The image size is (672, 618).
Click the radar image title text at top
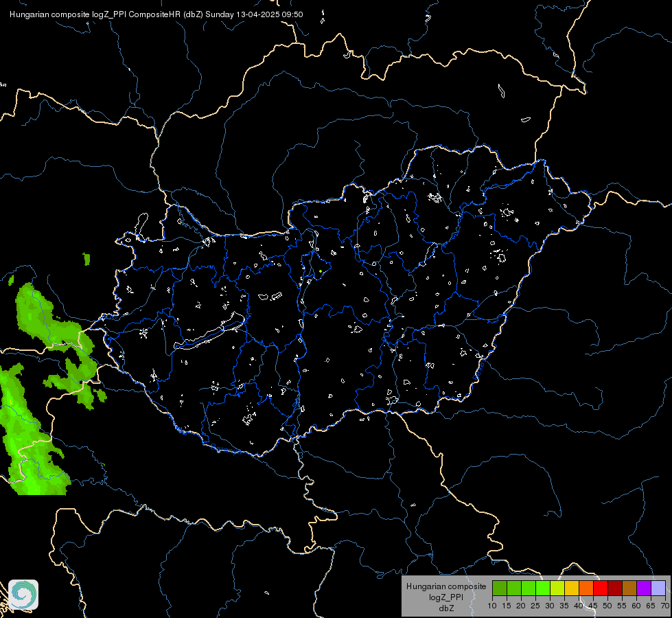coord(156,14)
